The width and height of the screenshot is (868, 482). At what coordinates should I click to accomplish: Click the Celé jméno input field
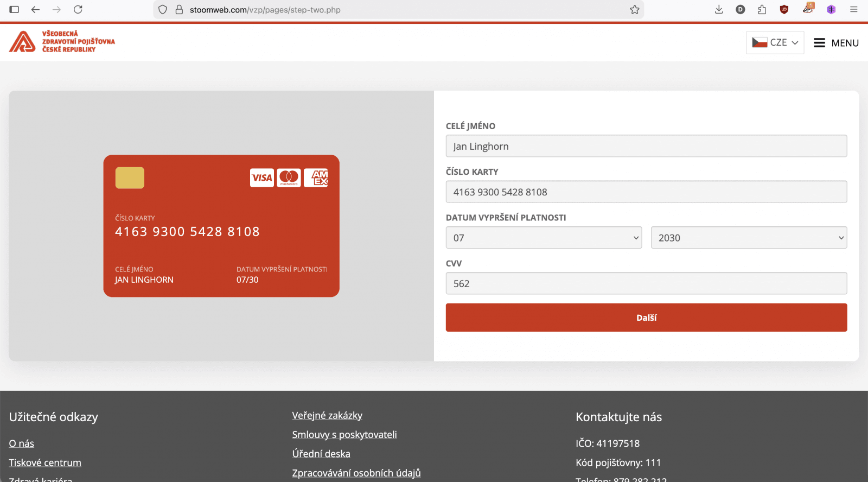point(646,146)
